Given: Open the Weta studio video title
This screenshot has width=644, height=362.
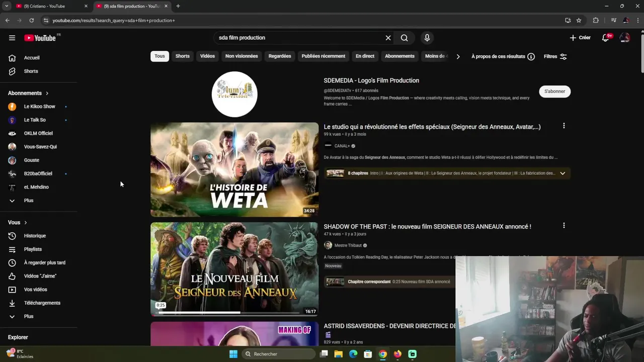Looking at the screenshot, I should (432, 127).
